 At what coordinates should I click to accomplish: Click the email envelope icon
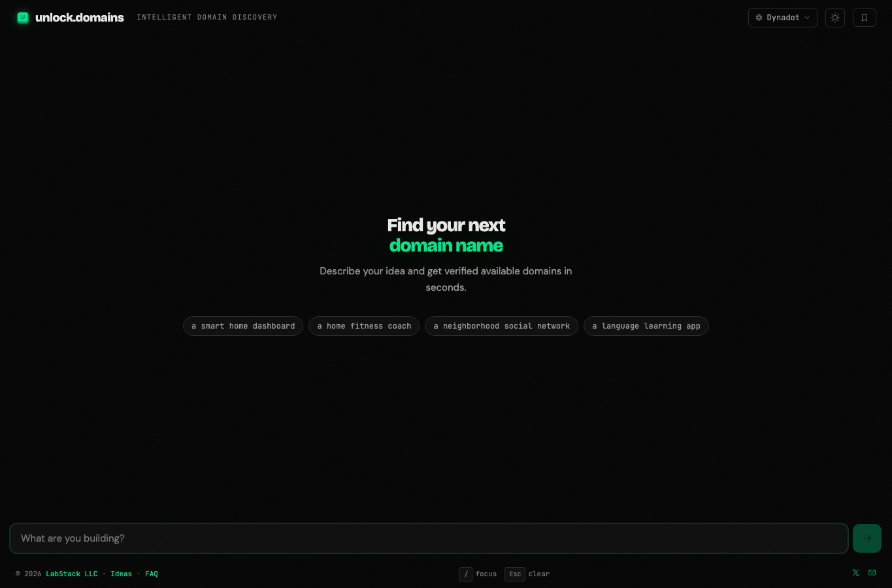pyautogui.click(x=872, y=572)
